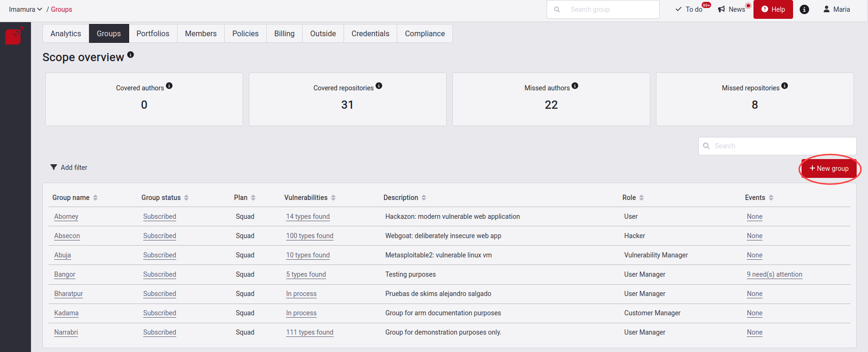Open the Compliance tab
This screenshot has width=868, height=352.
pos(425,33)
